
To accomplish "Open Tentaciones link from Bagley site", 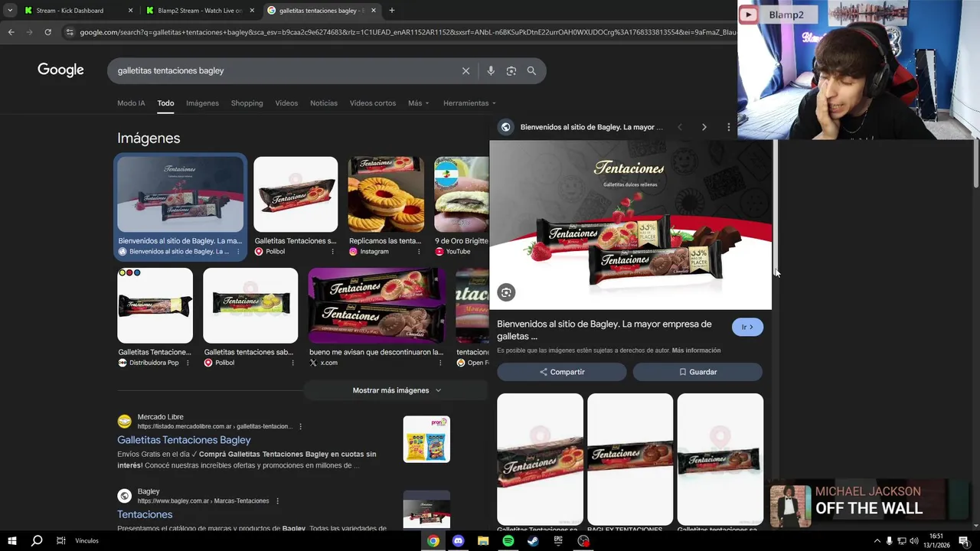I will [145, 514].
